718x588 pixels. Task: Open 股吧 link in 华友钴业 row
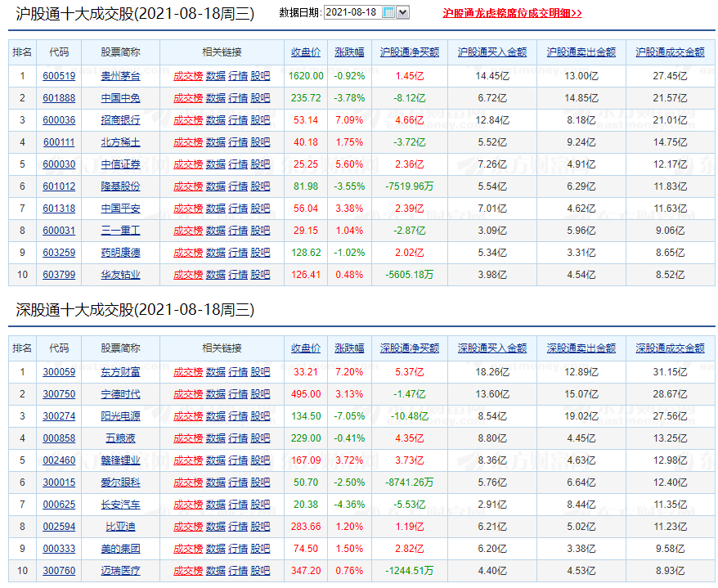pyautogui.click(x=260, y=275)
